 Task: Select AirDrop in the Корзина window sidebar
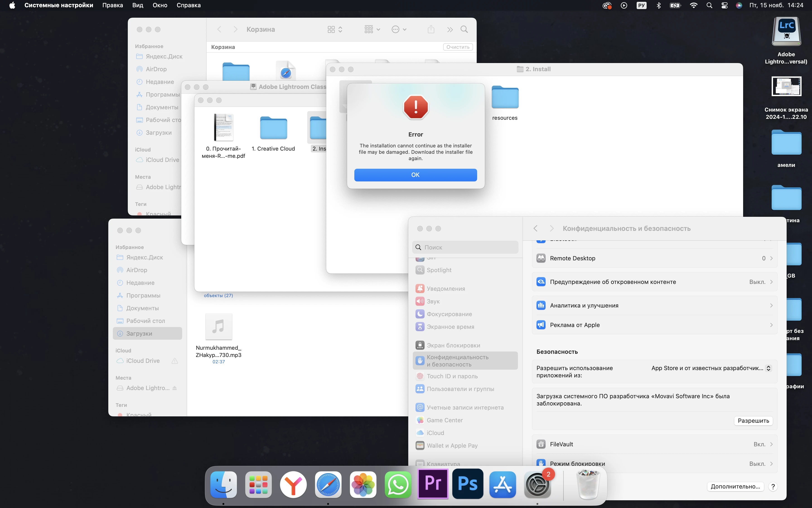156,69
